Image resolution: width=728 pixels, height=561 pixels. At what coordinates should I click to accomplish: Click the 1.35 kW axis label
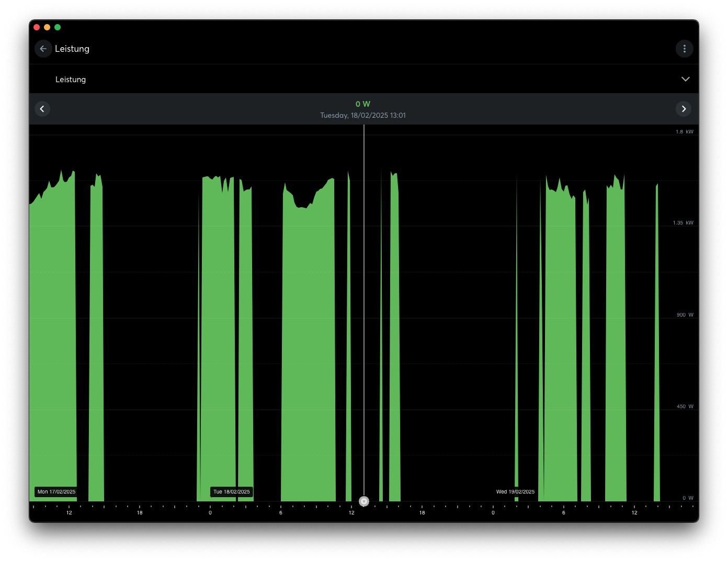[x=683, y=223]
